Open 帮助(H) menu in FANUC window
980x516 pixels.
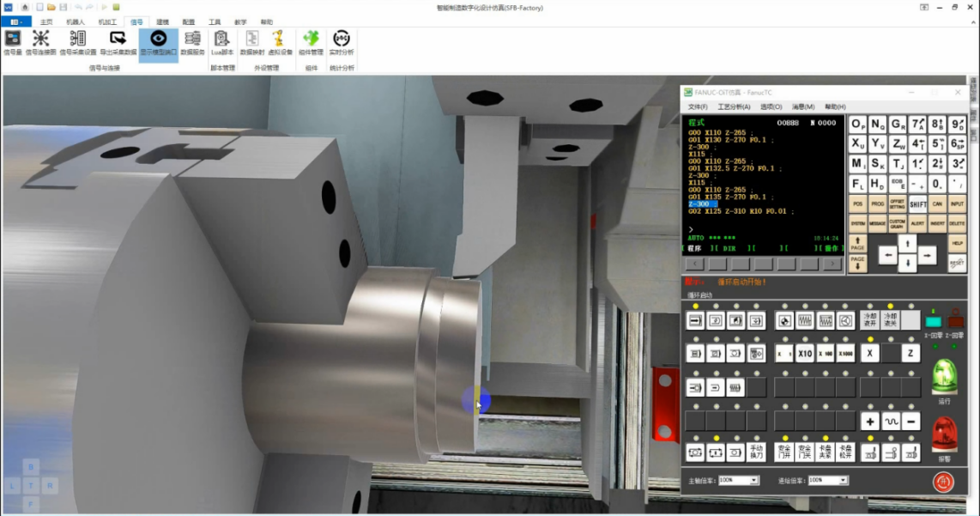835,107
